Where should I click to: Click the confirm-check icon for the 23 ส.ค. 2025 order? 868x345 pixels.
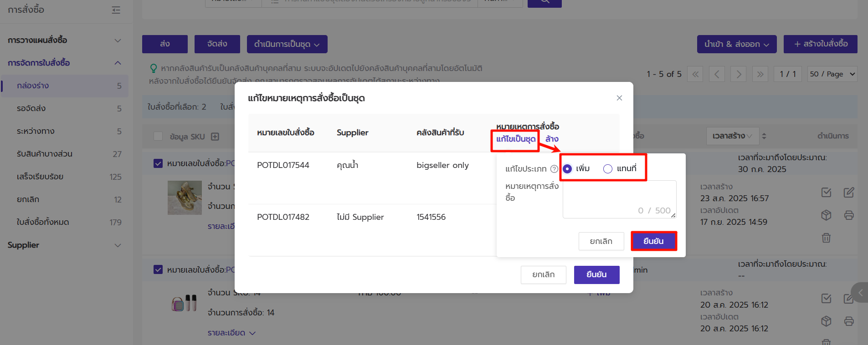point(826,193)
